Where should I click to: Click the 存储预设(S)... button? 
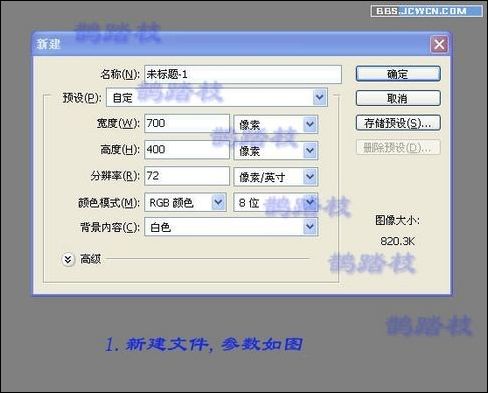(398, 123)
